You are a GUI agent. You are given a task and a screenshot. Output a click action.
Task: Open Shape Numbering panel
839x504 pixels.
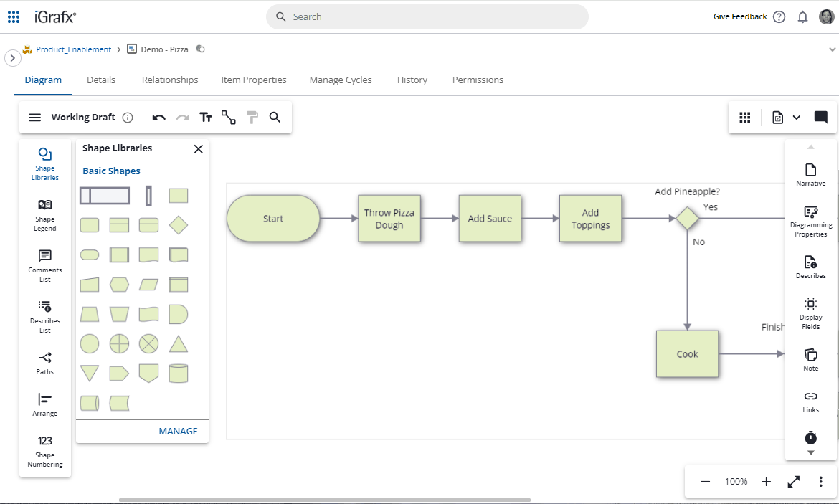45,450
